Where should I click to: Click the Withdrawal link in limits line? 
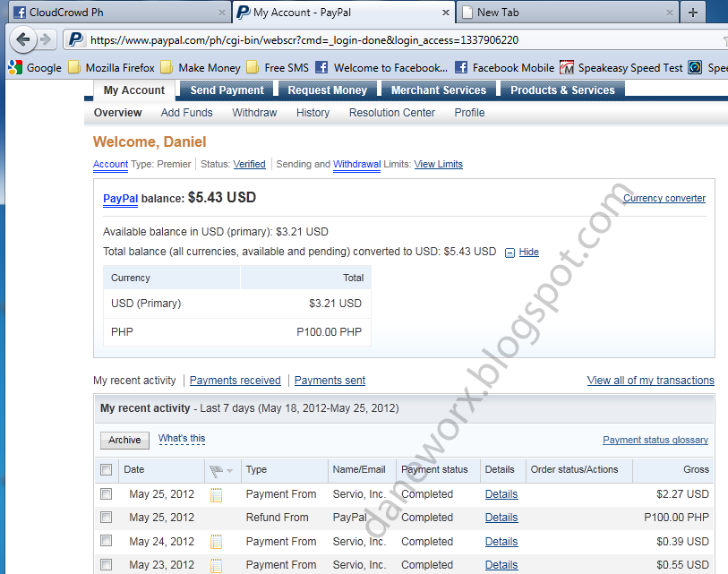point(356,165)
